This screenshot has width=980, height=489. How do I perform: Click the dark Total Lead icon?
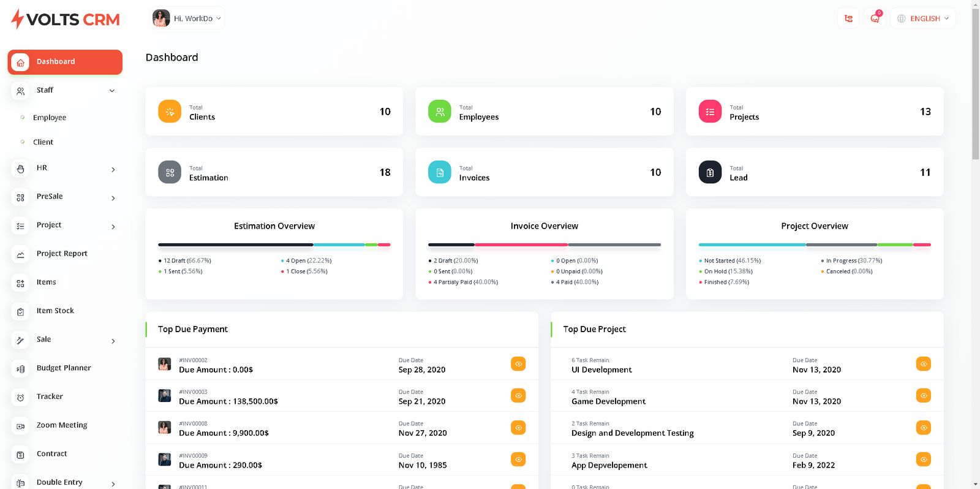click(x=710, y=172)
